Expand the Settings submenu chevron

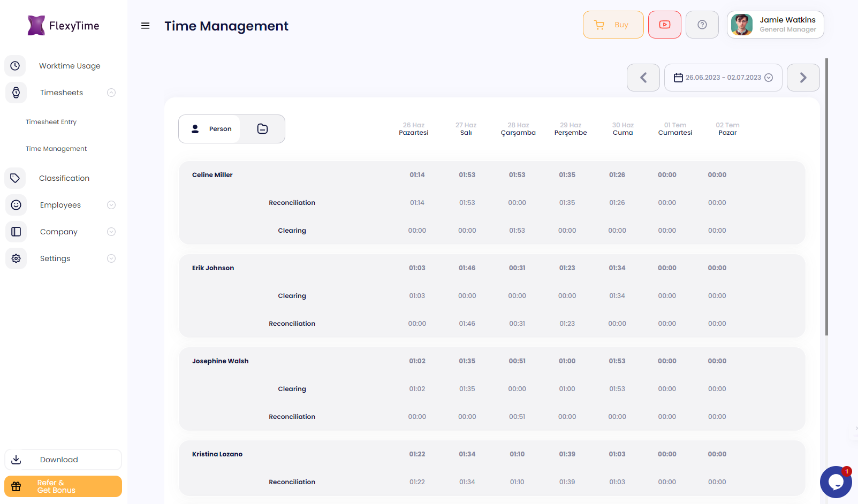111,258
